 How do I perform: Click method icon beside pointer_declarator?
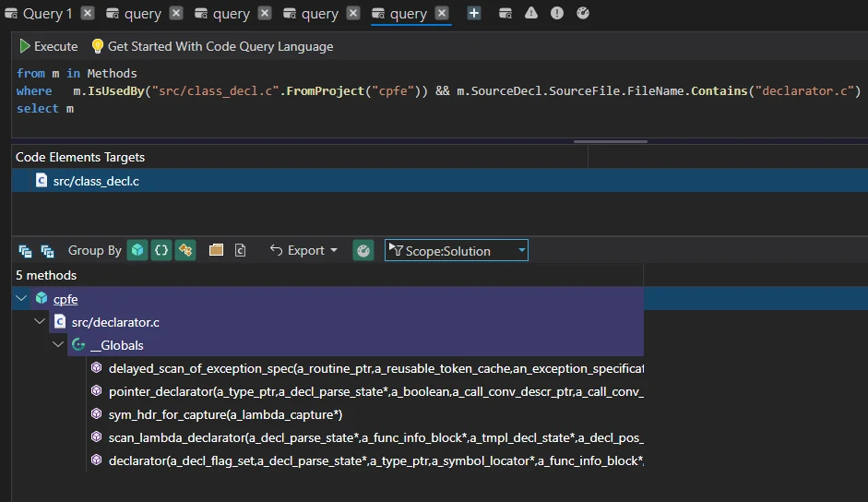[96, 390]
